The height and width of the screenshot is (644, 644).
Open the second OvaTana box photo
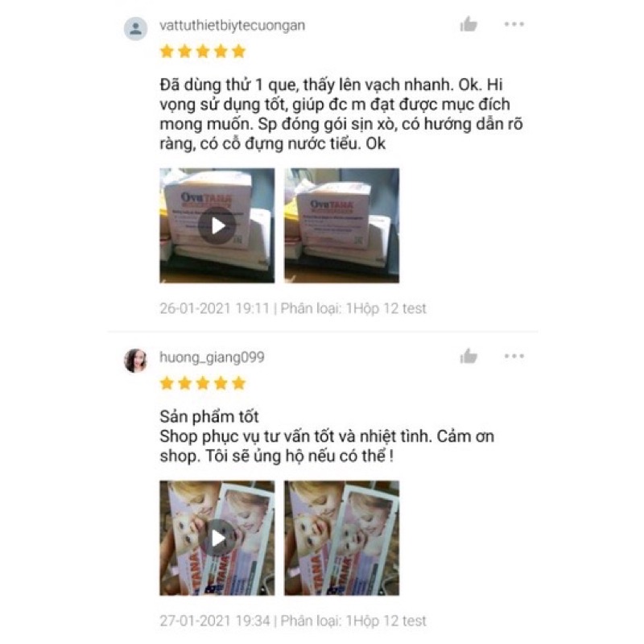click(341, 225)
